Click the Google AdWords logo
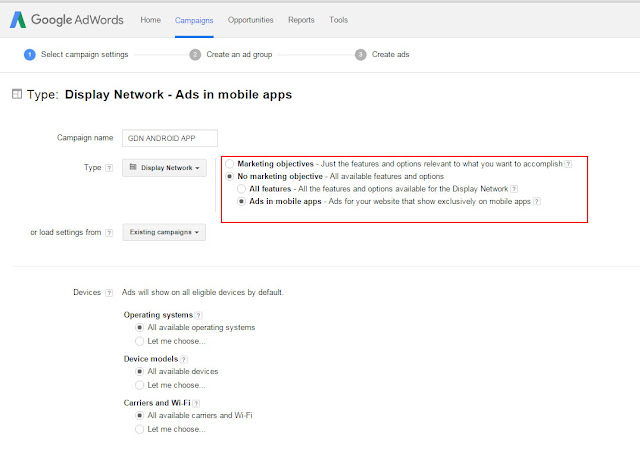640x455 pixels. (x=67, y=20)
